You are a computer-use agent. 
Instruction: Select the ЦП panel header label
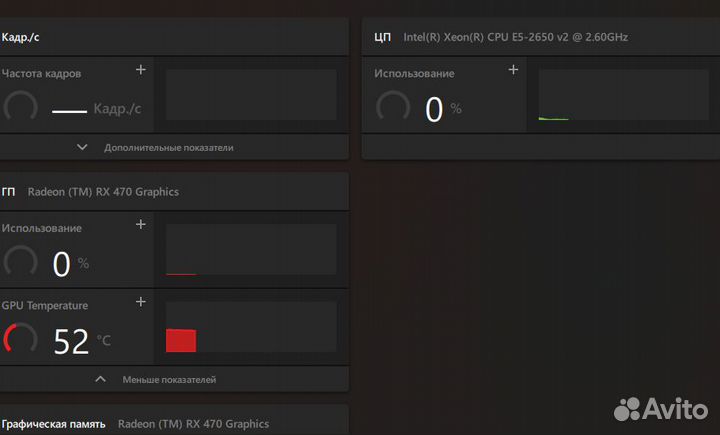point(382,37)
